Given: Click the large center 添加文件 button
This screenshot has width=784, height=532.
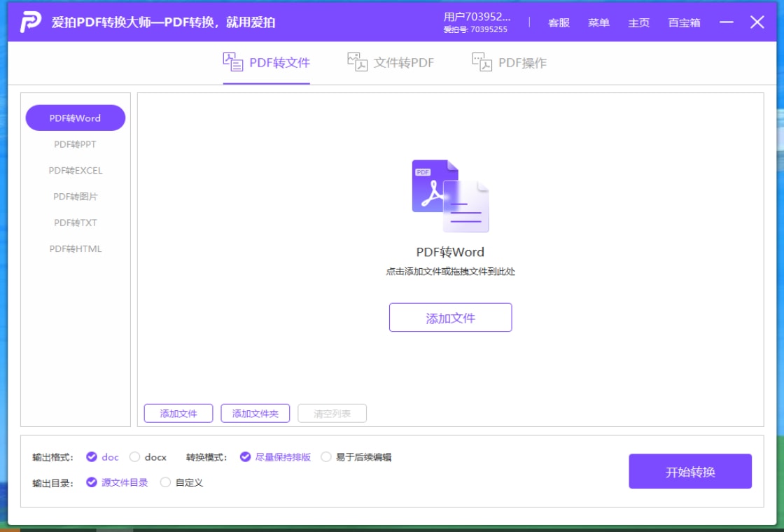Looking at the screenshot, I should pyautogui.click(x=451, y=318).
